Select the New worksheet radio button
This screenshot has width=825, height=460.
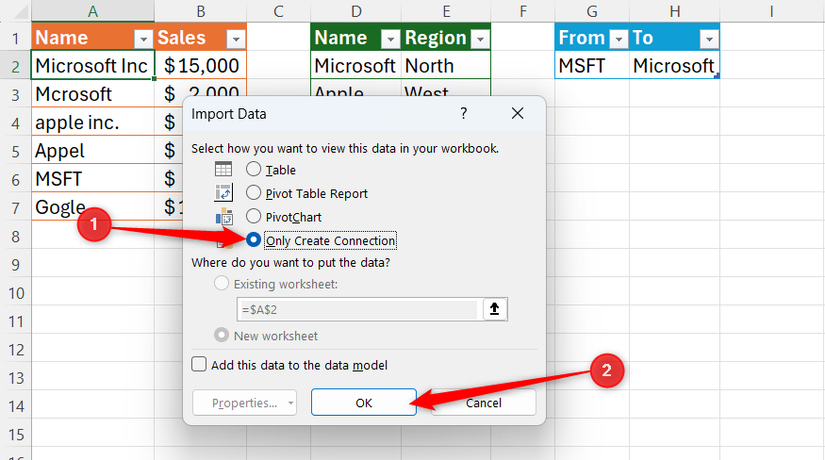[x=222, y=335]
